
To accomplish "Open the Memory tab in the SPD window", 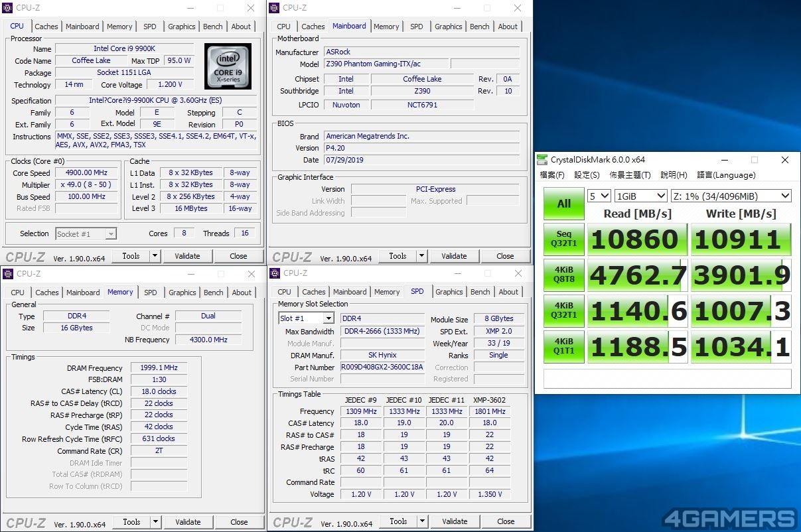I will tap(387, 292).
